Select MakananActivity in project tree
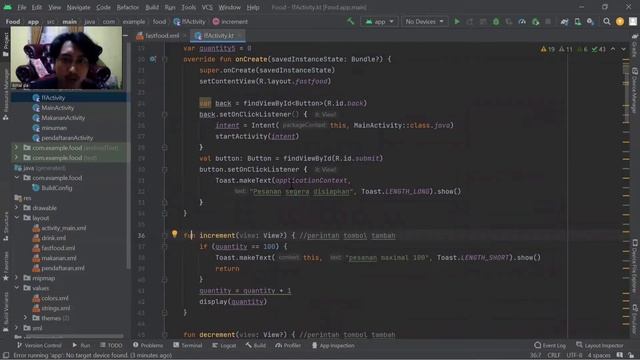 (x=63, y=118)
